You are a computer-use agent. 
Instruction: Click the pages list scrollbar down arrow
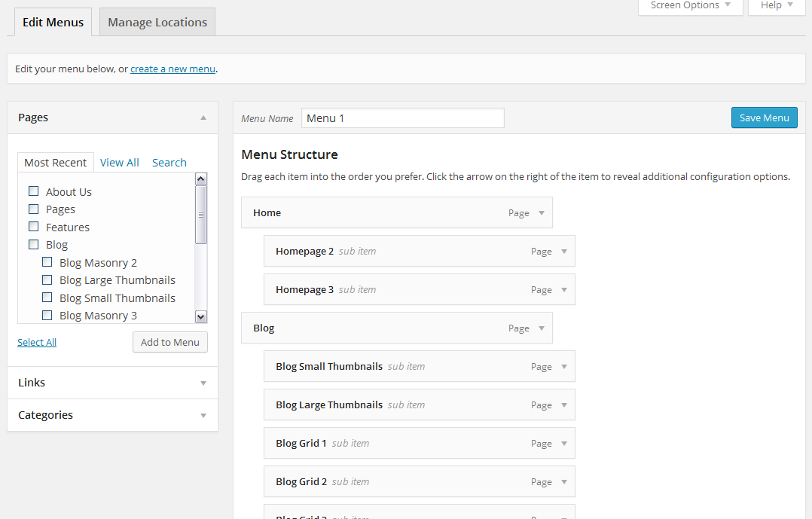[x=200, y=317]
